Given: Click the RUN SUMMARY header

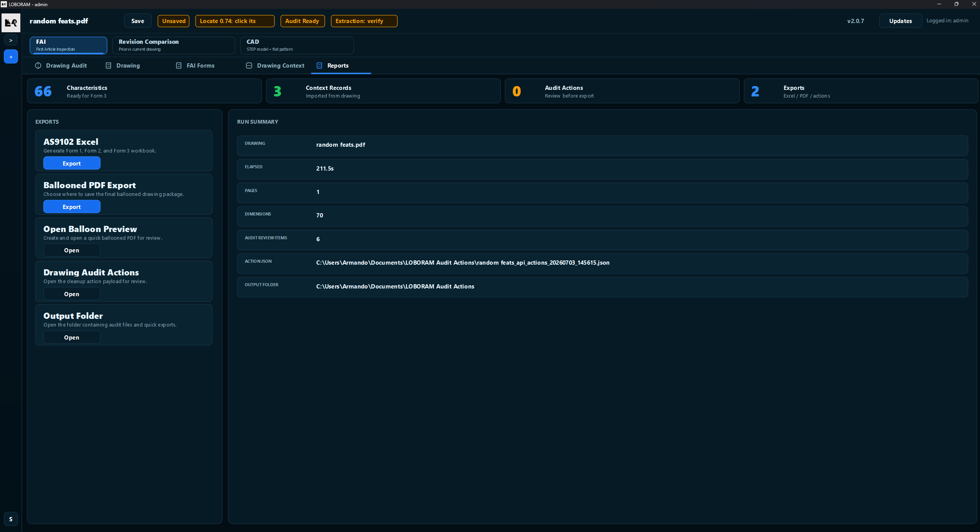Looking at the screenshot, I should click(257, 122).
